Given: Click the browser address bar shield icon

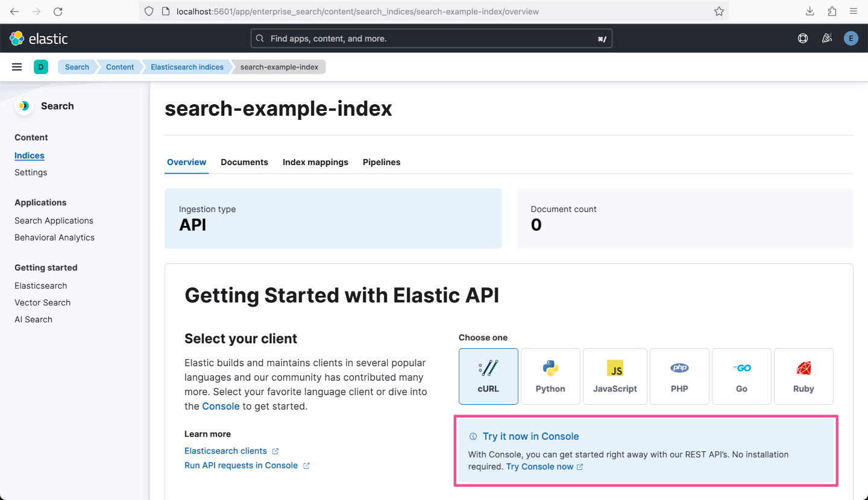Looking at the screenshot, I should (x=149, y=11).
